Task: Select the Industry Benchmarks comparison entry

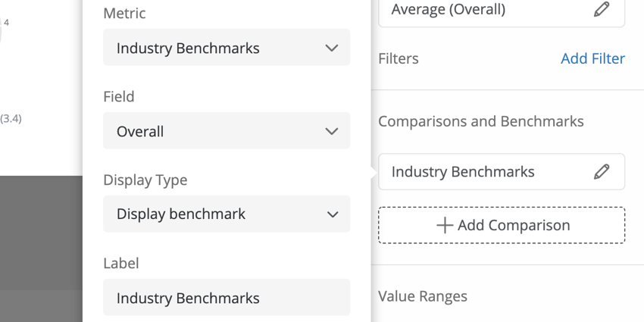Action: pos(502,172)
